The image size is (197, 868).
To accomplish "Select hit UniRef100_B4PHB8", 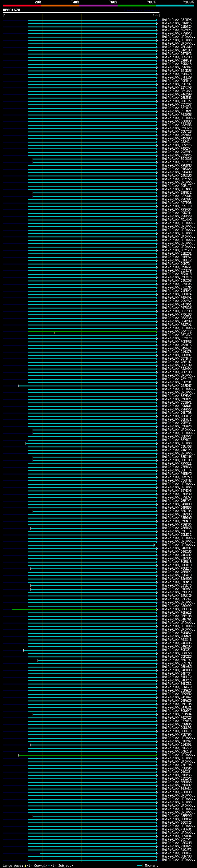I will click(177, 670).
